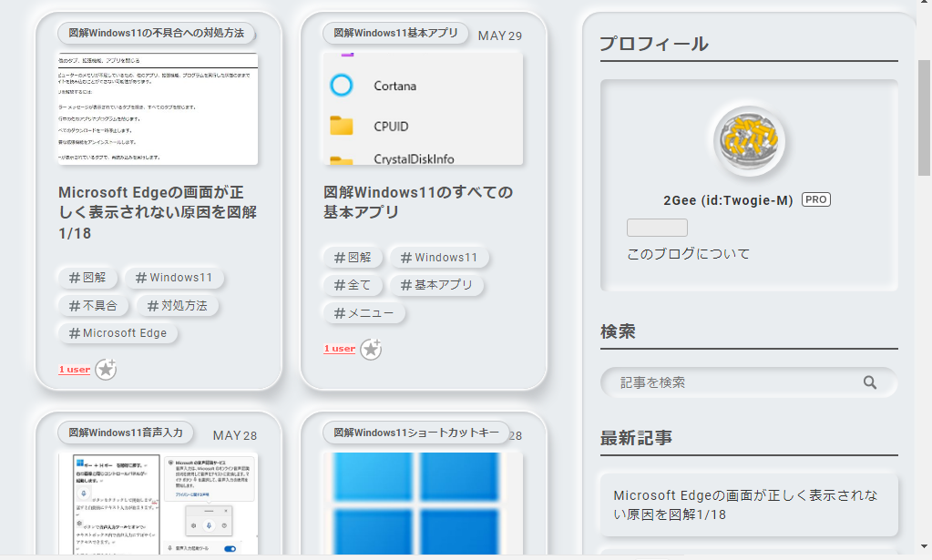
Task: Select the #対処方法 tag
Action: [x=177, y=306]
